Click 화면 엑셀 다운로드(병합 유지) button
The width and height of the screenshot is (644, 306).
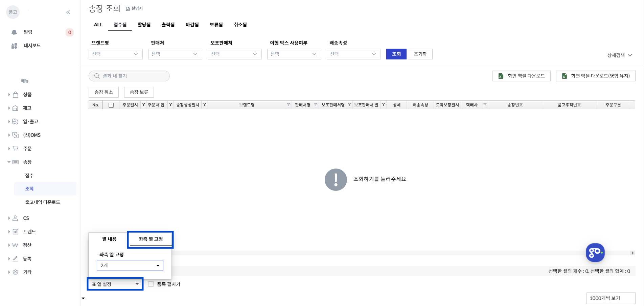(596, 76)
